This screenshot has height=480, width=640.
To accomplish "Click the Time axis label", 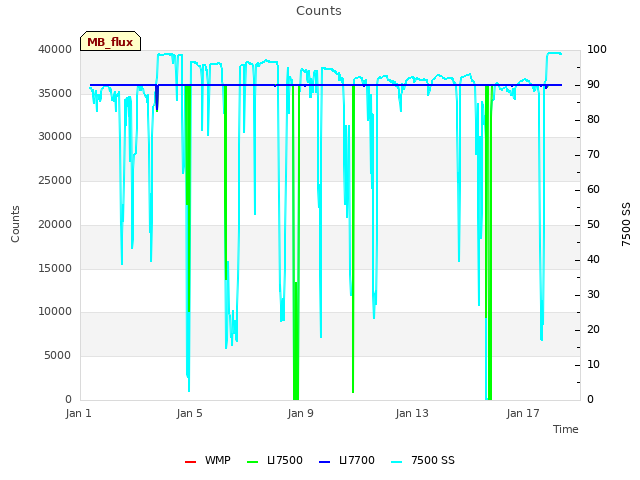I will [x=566, y=429].
